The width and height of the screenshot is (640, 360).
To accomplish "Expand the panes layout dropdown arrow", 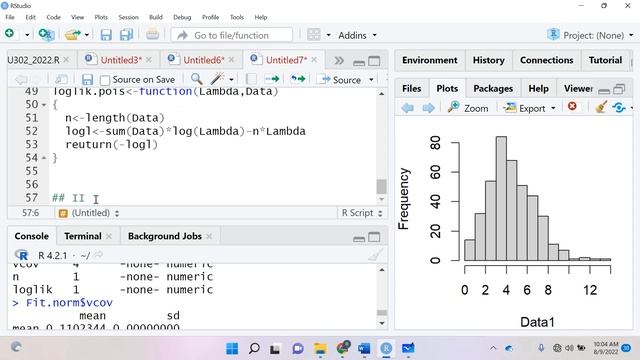I will coord(328,35).
